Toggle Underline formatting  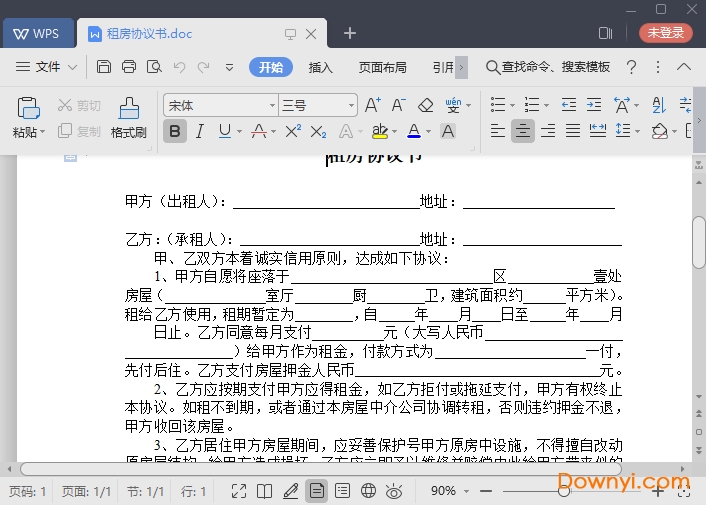tap(225, 131)
